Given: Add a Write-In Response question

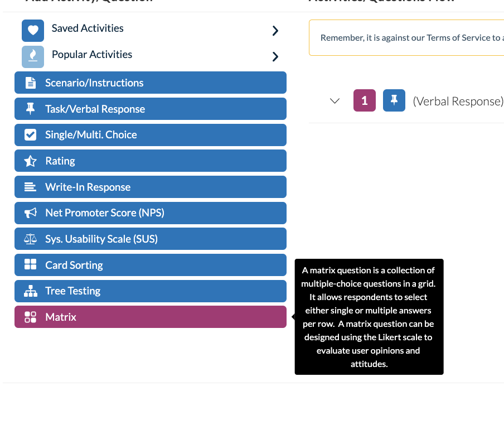Looking at the screenshot, I should pyautogui.click(x=151, y=187).
